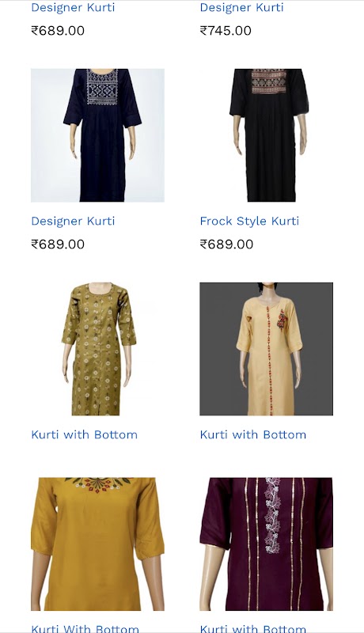Open the Frock Style Kurti link

(249, 222)
